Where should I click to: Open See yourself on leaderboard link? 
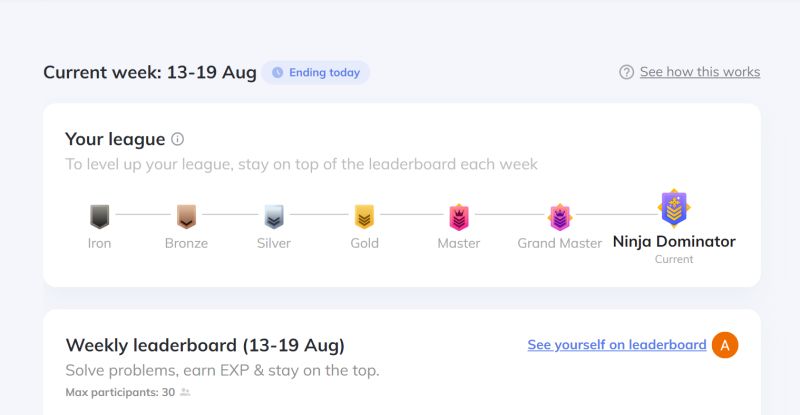coord(617,345)
